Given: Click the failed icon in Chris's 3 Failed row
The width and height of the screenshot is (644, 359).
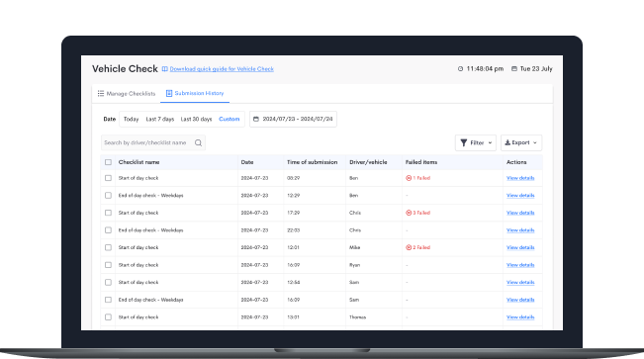Looking at the screenshot, I should tap(409, 213).
